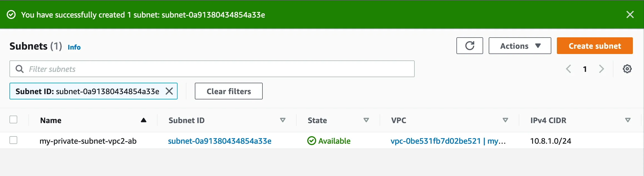Open table preferences gear icon
Viewport: 644px width, 176px height.
click(x=627, y=69)
